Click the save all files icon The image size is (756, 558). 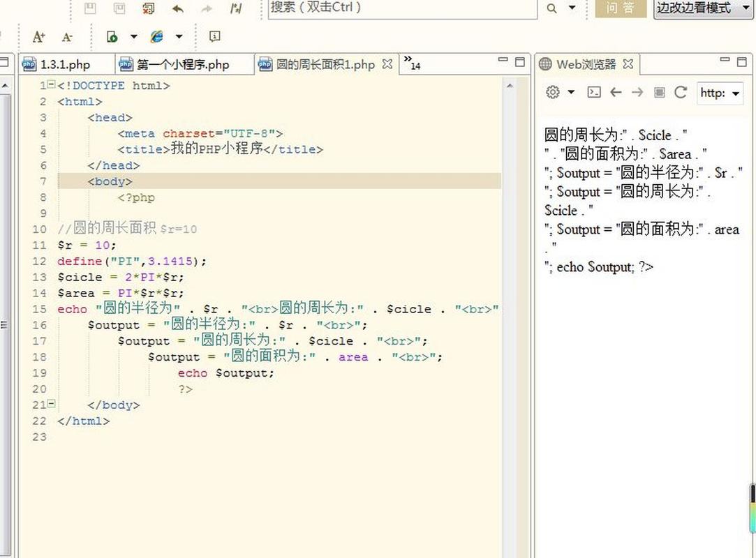click(x=119, y=8)
